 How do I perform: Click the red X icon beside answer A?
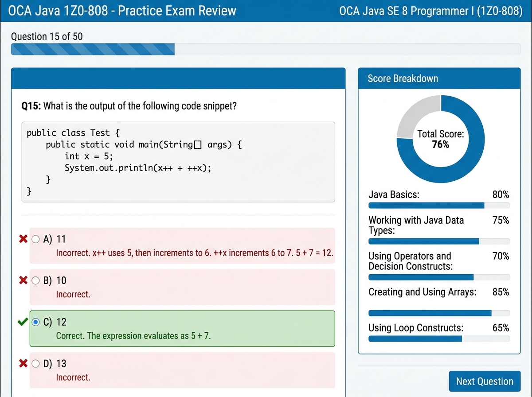click(x=23, y=239)
